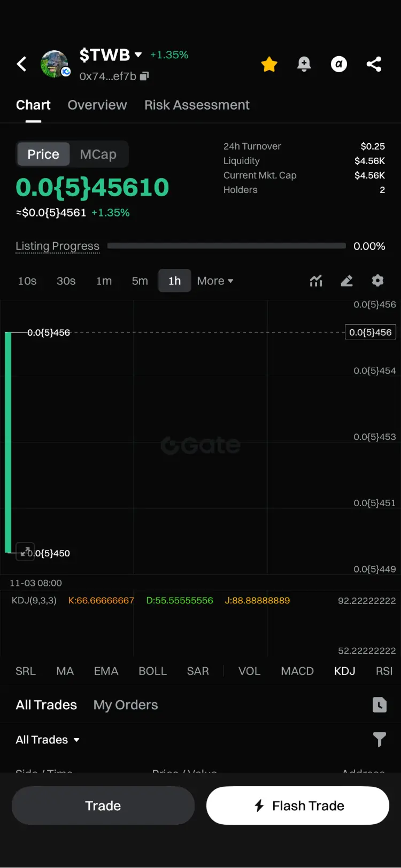This screenshot has height=868, width=401.
Task: Toggle the yellow favorite star
Action: pos(269,64)
